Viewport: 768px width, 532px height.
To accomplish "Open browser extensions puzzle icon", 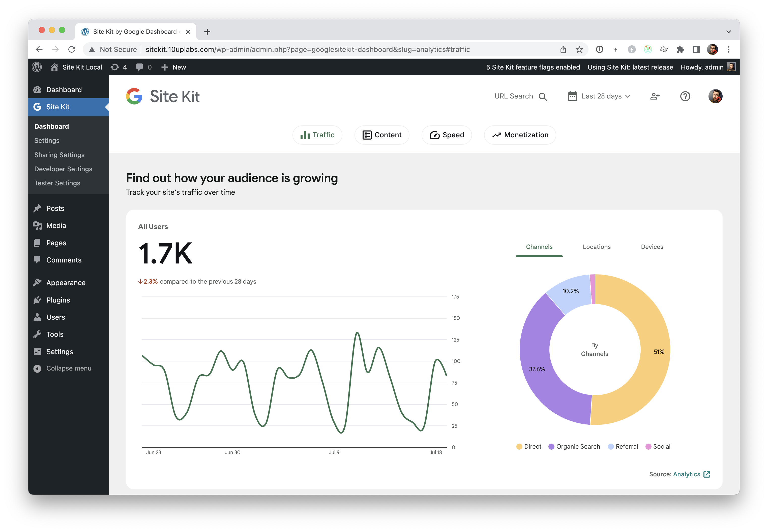I will pyautogui.click(x=680, y=49).
